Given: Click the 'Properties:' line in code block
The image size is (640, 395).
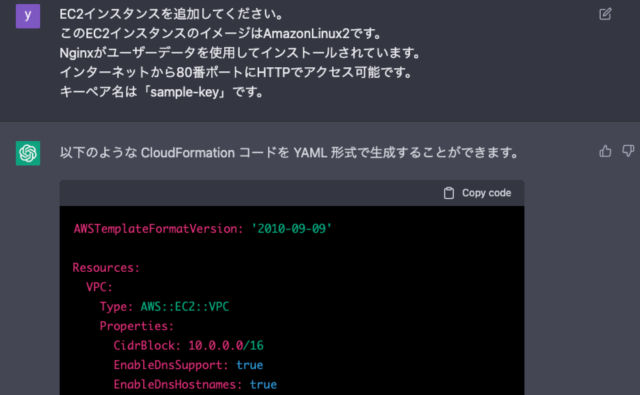Looking at the screenshot, I should point(137,326).
